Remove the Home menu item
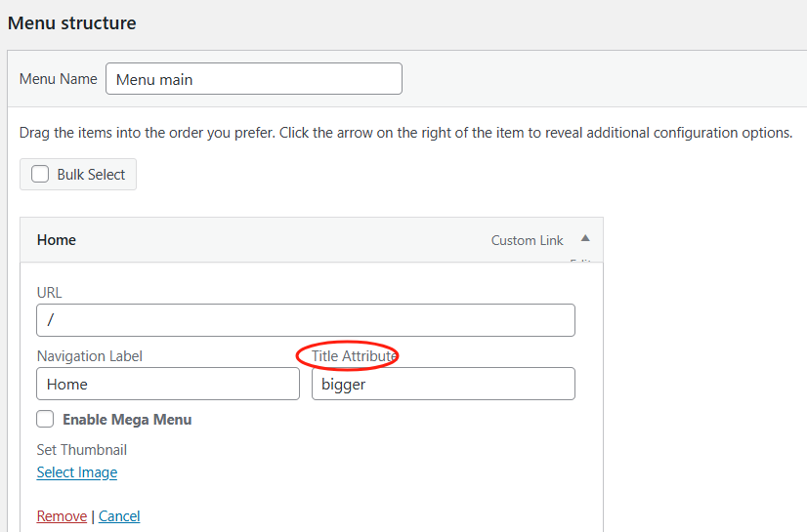The image size is (807, 532). pyautogui.click(x=62, y=516)
